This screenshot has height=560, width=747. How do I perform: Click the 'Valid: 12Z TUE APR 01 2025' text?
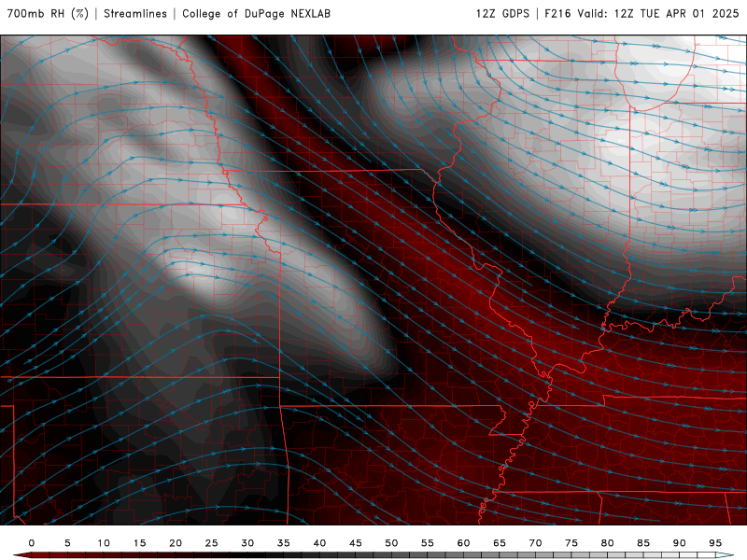[x=658, y=13]
